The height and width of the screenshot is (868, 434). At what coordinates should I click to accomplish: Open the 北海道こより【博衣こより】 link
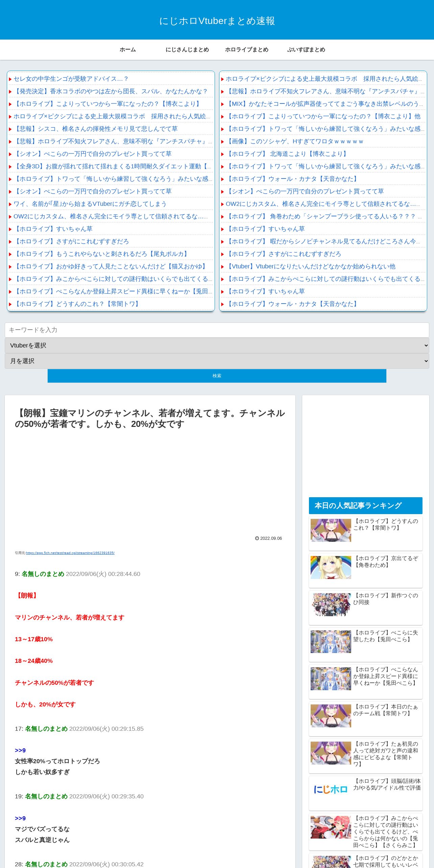coord(287,154)
